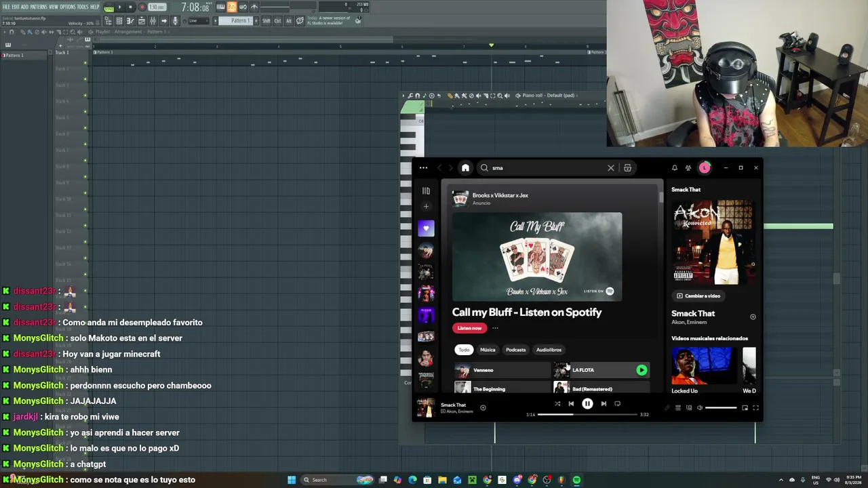Click the FL Studio time display 7:08
Image resolution: width=868 pixels, height=488 pixels.
(x=195, y=7)
